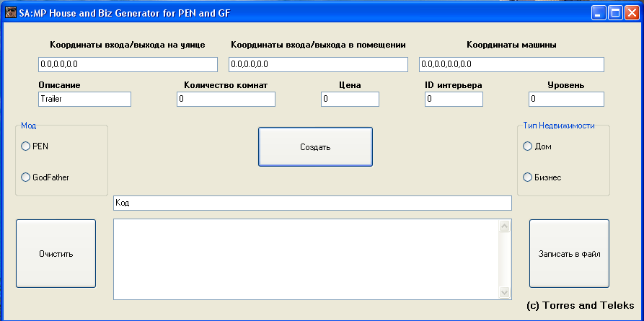Click the Описание field containing Trailer
The height and width of the screenshot is (321, 644).
coord(84,99)
